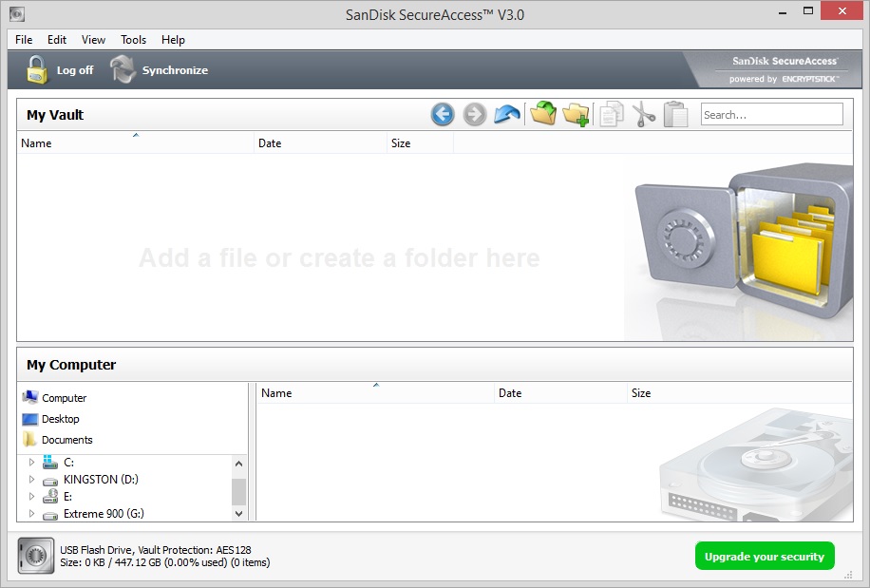Click the Cut scissors icon

point(644,114)
